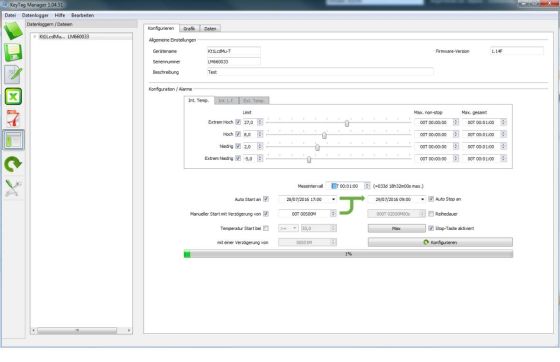Export to PDF with the red PDF icon

point(13,118)
